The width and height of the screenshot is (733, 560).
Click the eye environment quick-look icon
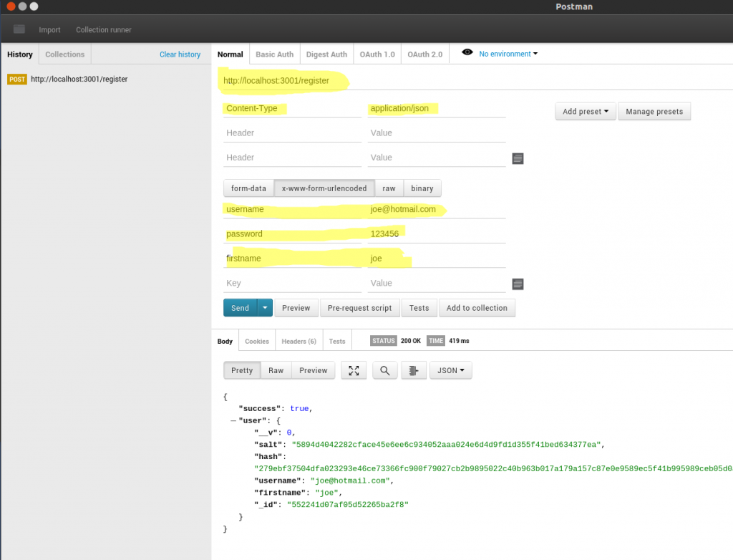(467, 52)
